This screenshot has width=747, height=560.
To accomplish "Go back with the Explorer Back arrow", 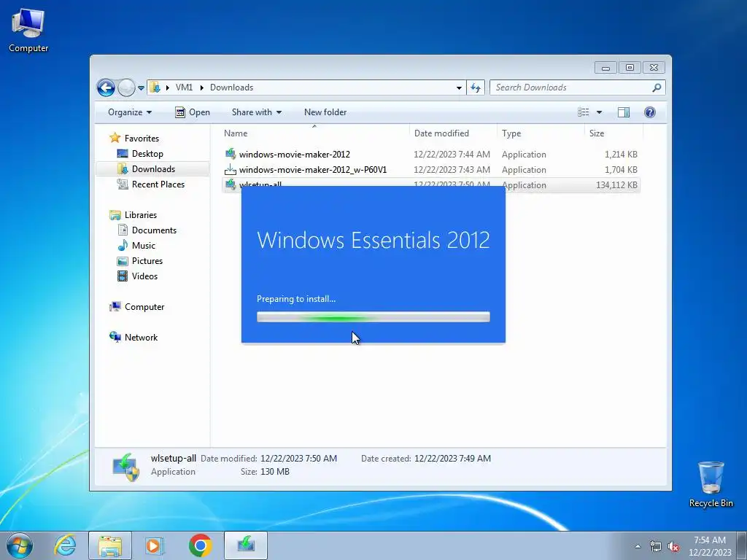I will point(106,87).
